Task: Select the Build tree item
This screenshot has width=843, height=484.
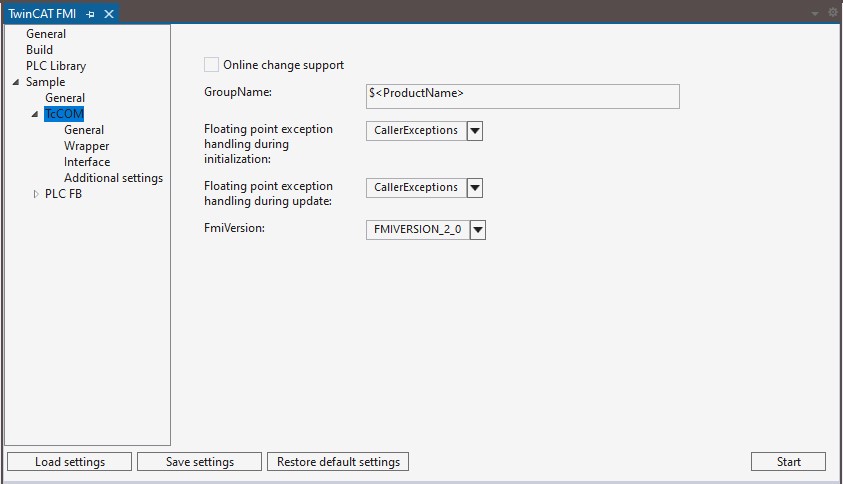Action: [x=39, y=50]
